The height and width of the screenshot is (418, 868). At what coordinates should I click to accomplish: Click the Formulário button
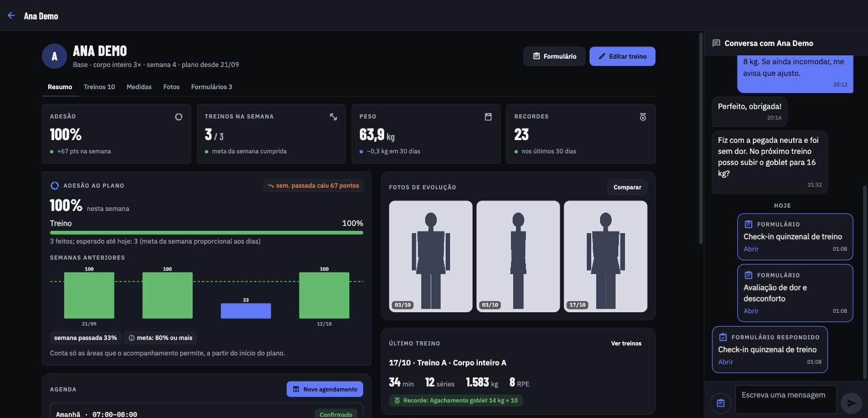[554, 56]
